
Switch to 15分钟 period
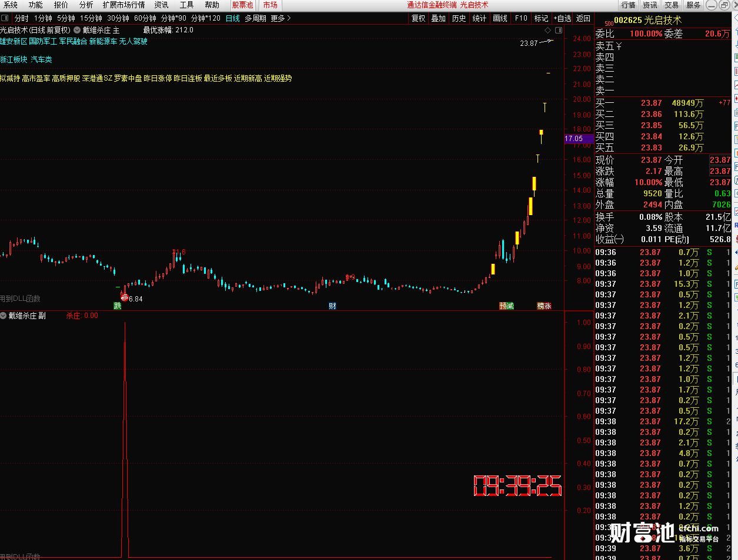91,18
